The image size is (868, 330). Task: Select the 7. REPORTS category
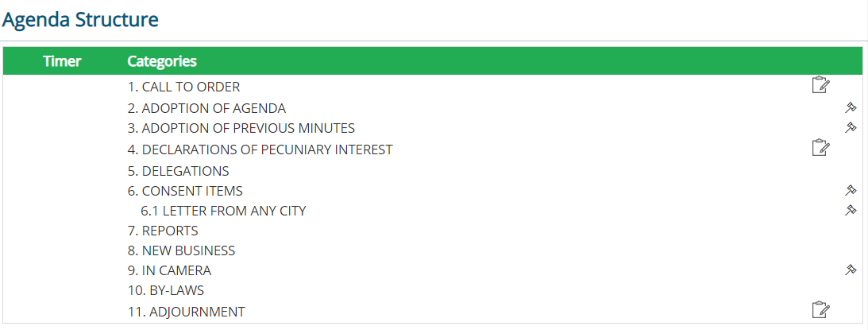tap(163, 231)
